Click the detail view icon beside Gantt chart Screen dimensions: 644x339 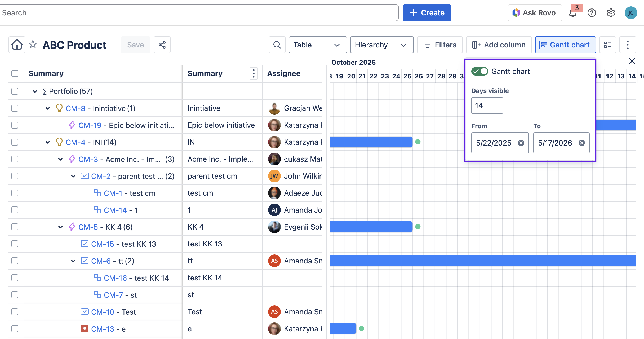coord(607,45)
